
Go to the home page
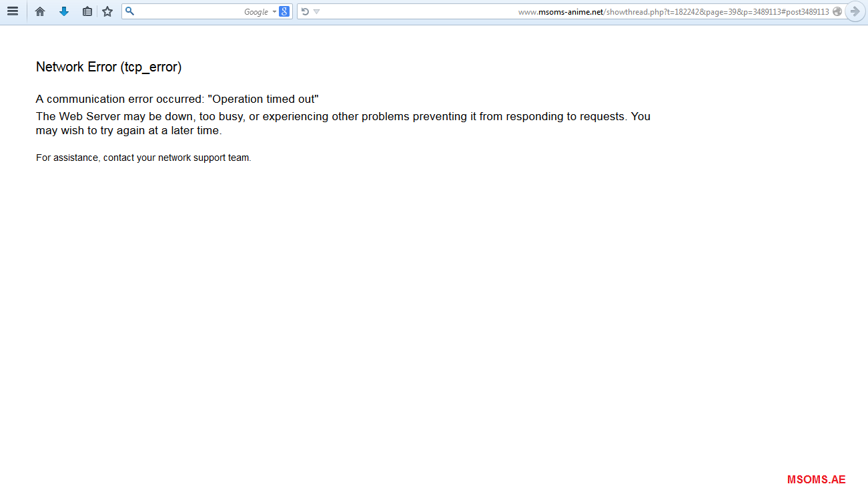[x=40, y=11]
